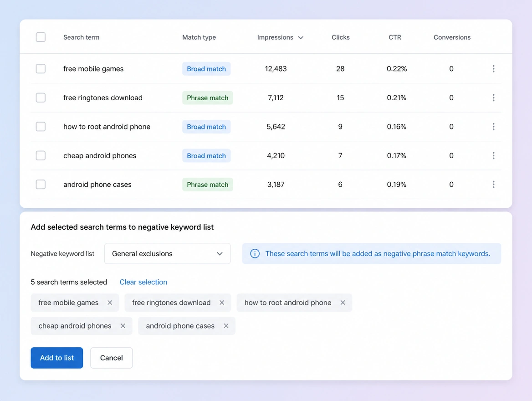Remove free ringtones download chip
The height and width of the screenshot is (401, 532).
coord(222,303)
